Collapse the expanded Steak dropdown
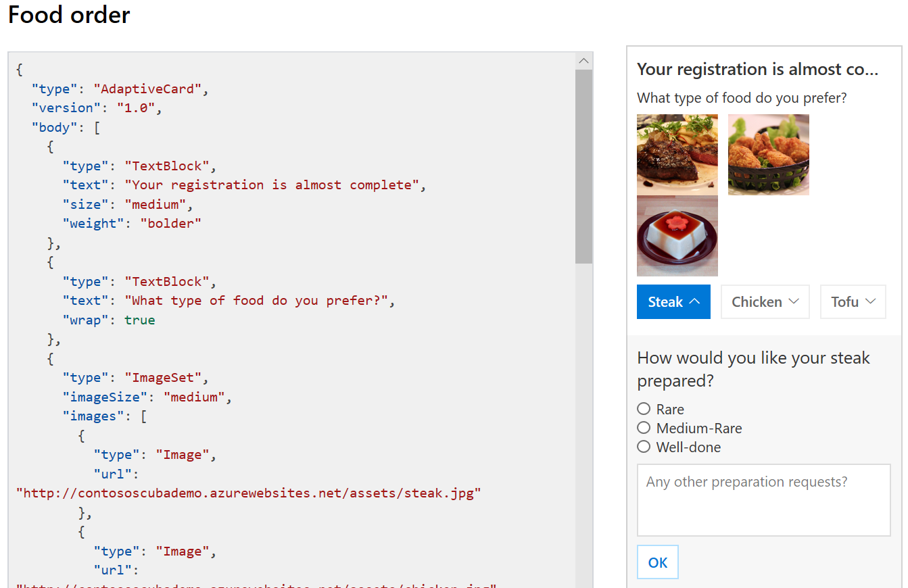The width and height of the screenshot is (908, 588). tap(673, 301)
